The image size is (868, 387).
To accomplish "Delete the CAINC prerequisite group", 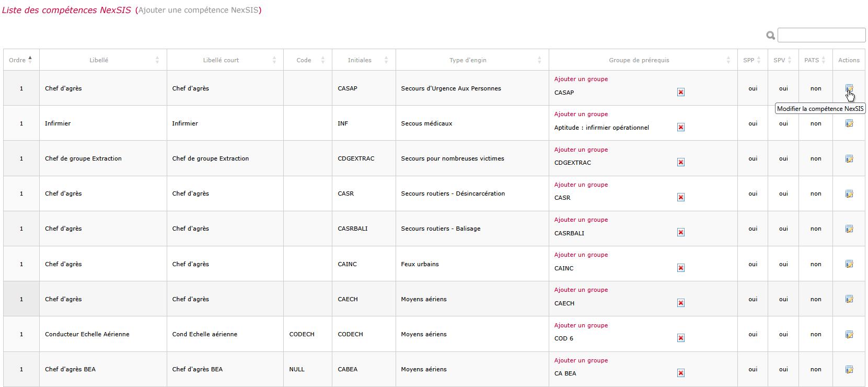I will pos(681,268).
